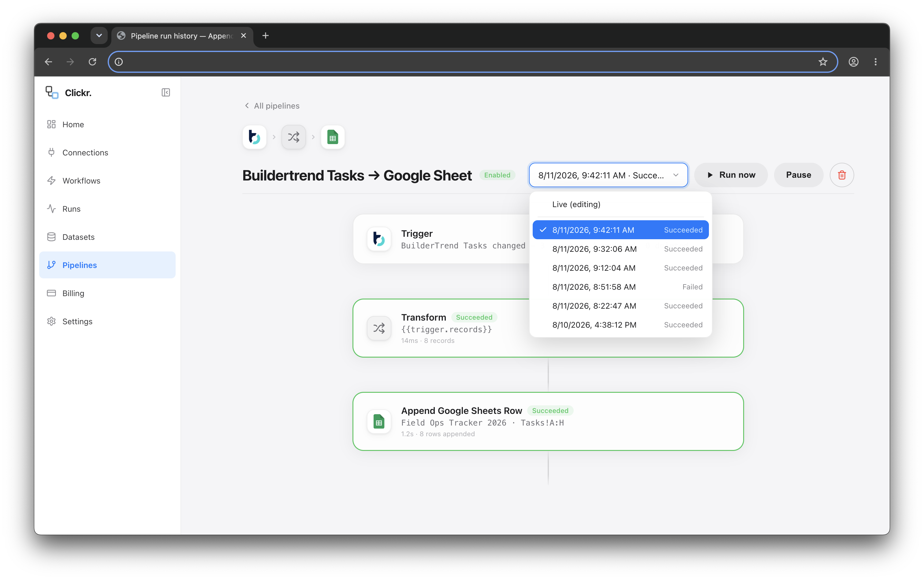Click the Google Sheets icon in breadcrumb
Viewport: 924px width, 580px height.
tap(333, 137)
